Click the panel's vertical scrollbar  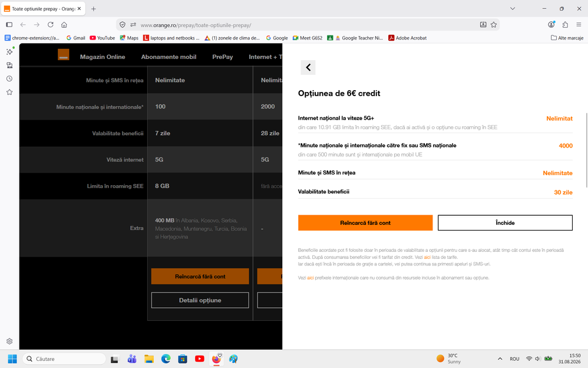click(x=586, y=150)
